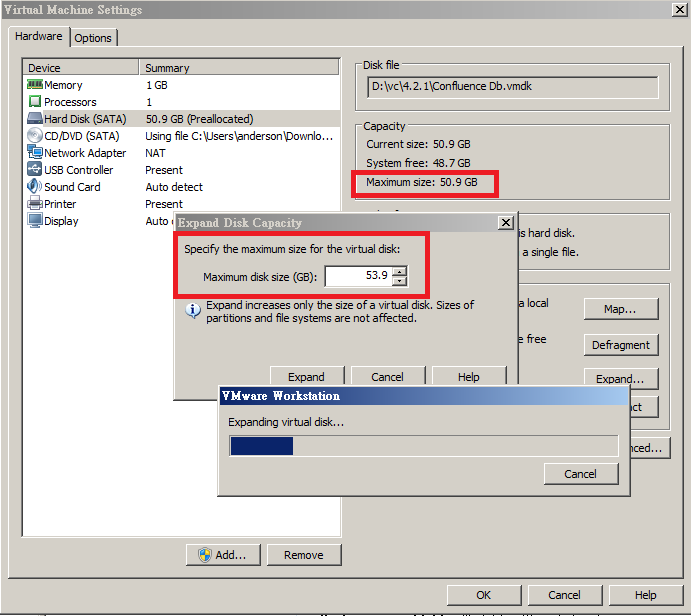Screen dimensions: 691x616
Task: Click 50.9 GB (Preallocated) summary
Action: coord(199,119)
